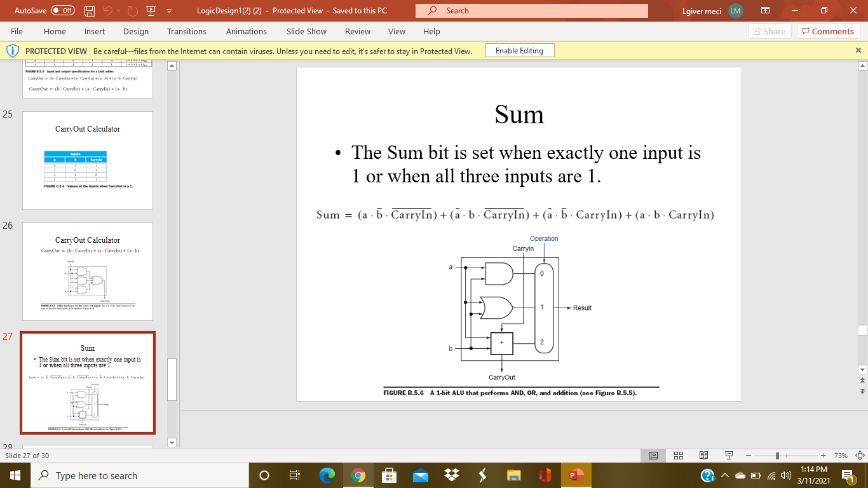Viewport: 868px width, 488px height.
Task: Click the Save icon in title bar
Action: tap(90, 11)
